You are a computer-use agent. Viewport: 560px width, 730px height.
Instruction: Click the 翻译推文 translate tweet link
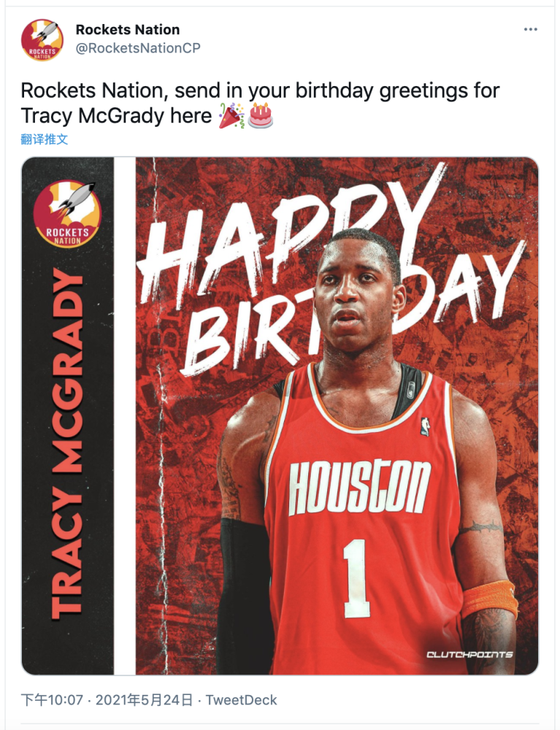tap(45, 139)
